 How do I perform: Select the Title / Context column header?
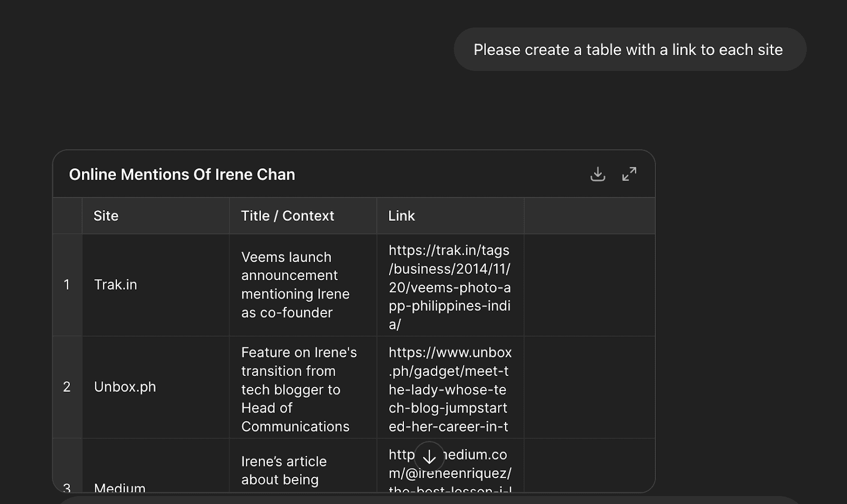point(303,216)
